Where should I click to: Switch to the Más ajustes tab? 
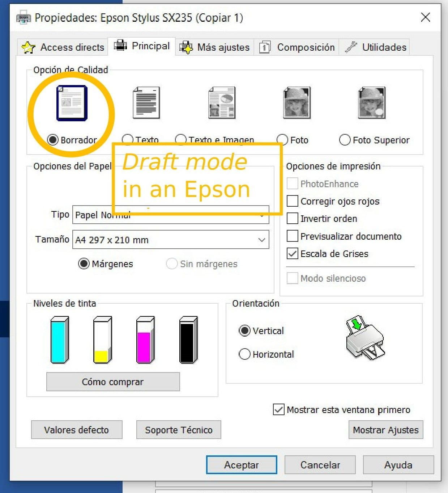[x=215, y=47]
